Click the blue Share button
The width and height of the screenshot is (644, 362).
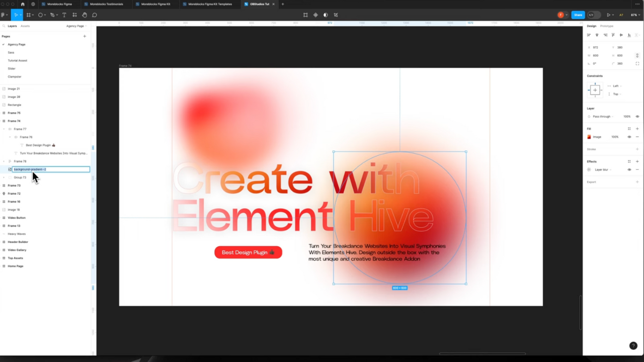click(x=578, y=15)
